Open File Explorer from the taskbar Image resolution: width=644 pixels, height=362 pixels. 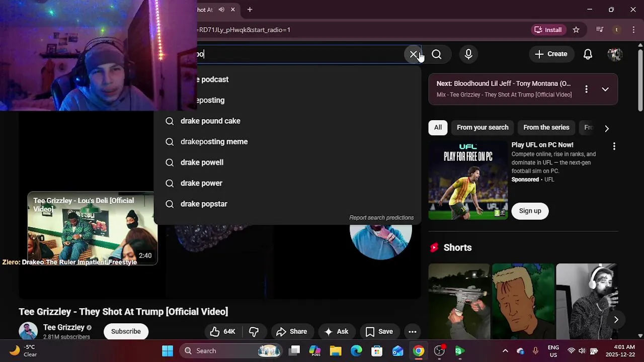click(336, 351)
